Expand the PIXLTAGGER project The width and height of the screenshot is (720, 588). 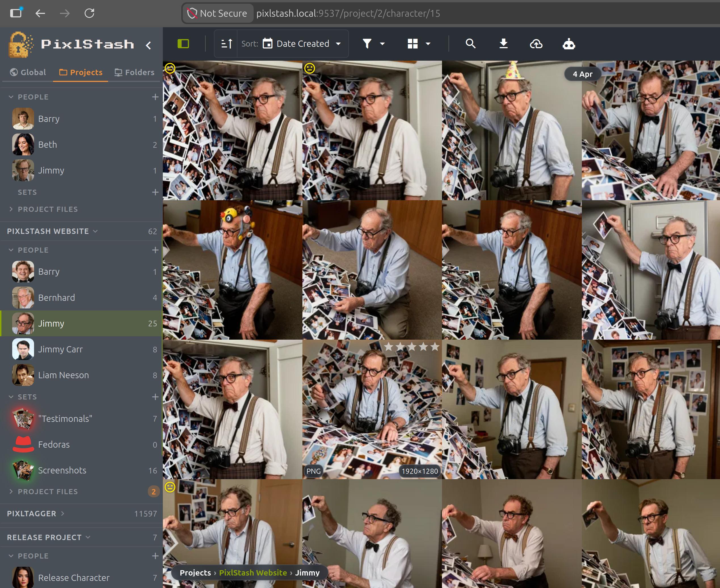[x=63, y=513]
